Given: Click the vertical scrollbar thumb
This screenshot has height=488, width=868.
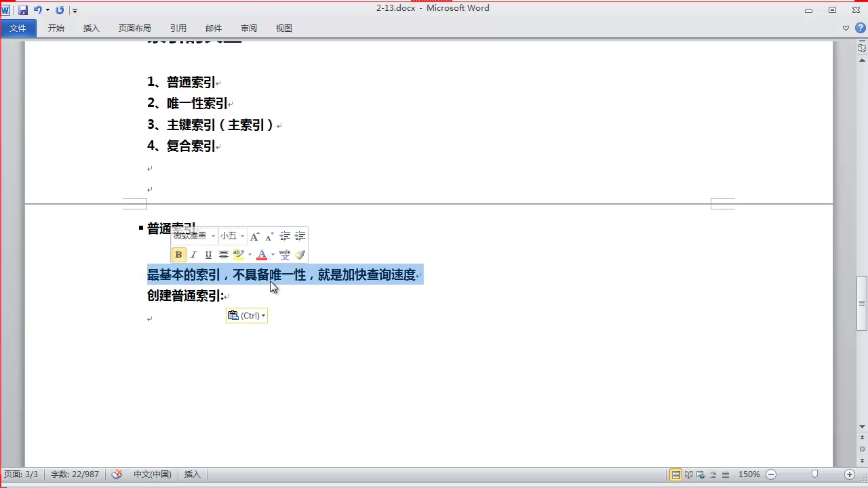Looking at the screenshot, I should pos(862,303).
